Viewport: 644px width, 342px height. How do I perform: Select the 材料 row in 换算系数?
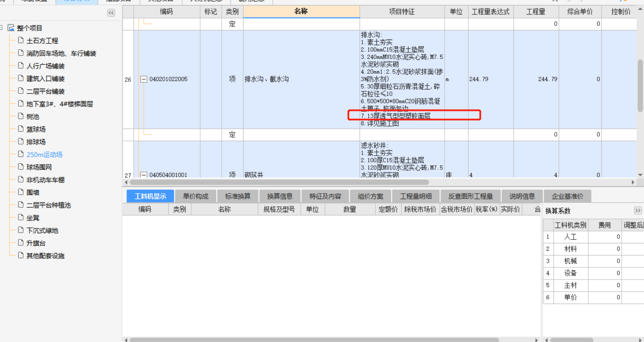point(593,249)
